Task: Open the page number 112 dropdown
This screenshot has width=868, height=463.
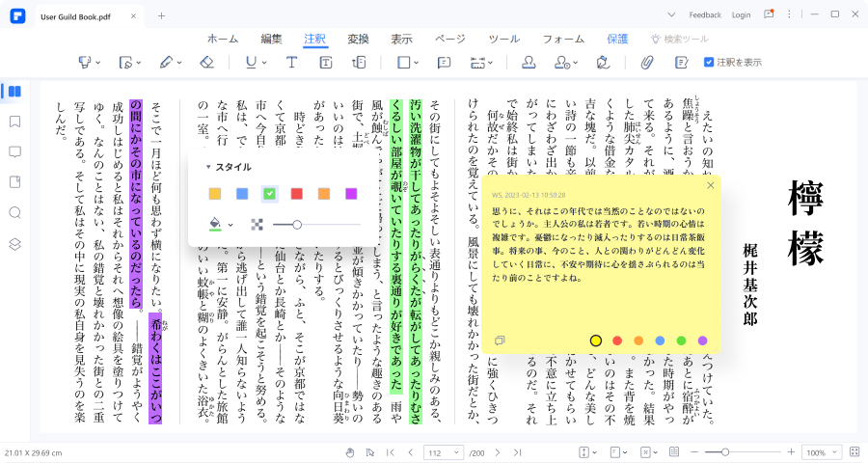Action: pos(443,452)
